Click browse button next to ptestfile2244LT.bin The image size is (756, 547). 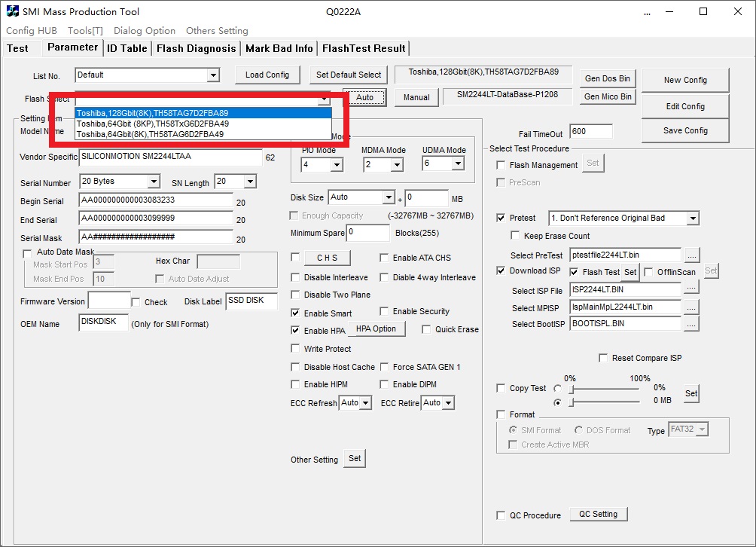692,255
